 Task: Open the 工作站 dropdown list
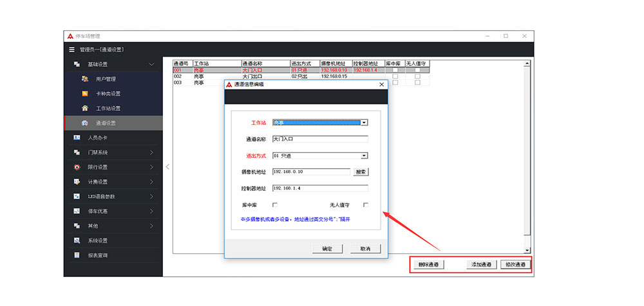click(x=364, y=122)
